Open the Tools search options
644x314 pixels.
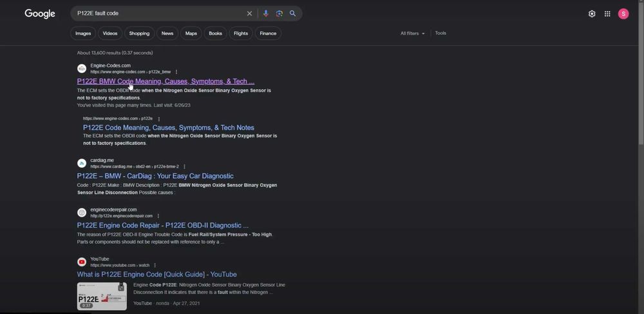440,34
